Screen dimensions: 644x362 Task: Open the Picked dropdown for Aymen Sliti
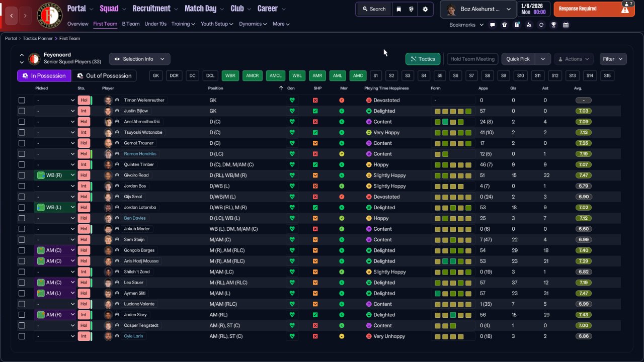(55, 294)
